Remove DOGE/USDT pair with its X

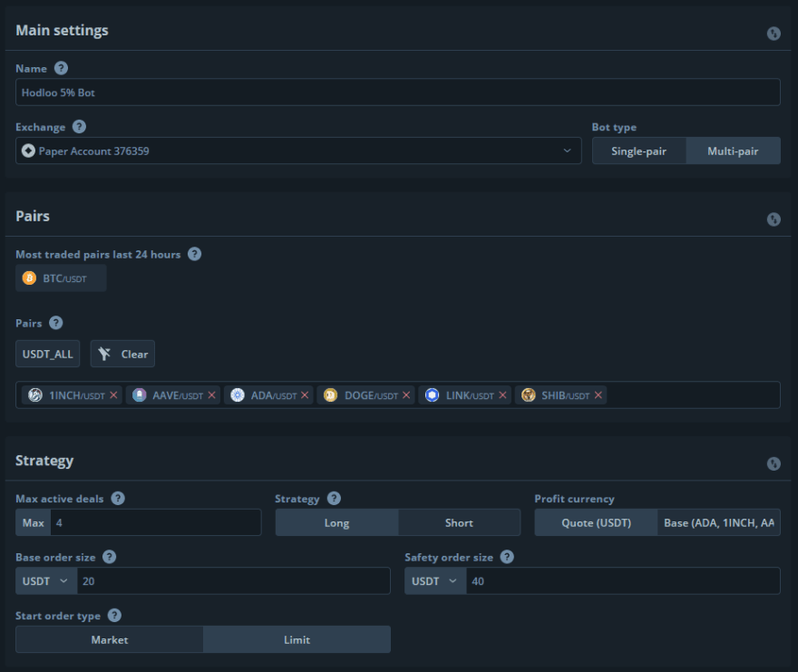click(x=406, y=395)
